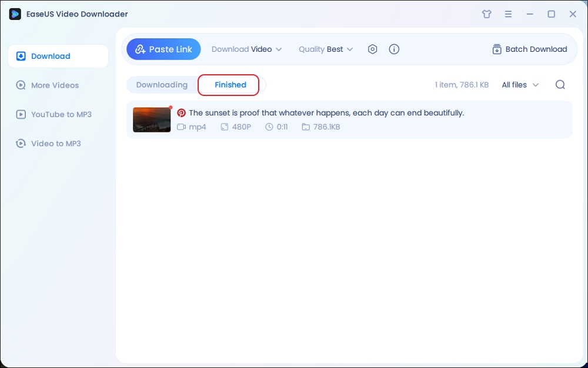Close the EaseUS Video Downloader window

573,14
